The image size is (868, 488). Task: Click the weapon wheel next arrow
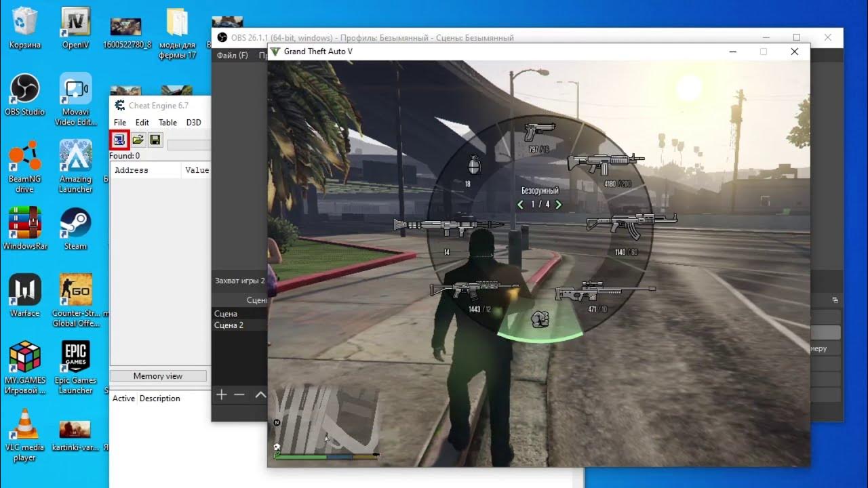[559, 204]
